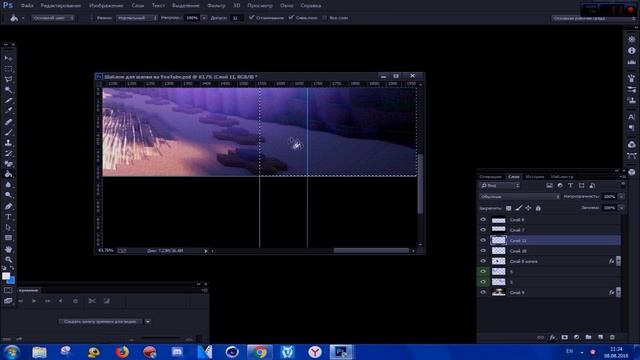
Task: Hide the Слой 8 layer
Action: tap(483, 220)
